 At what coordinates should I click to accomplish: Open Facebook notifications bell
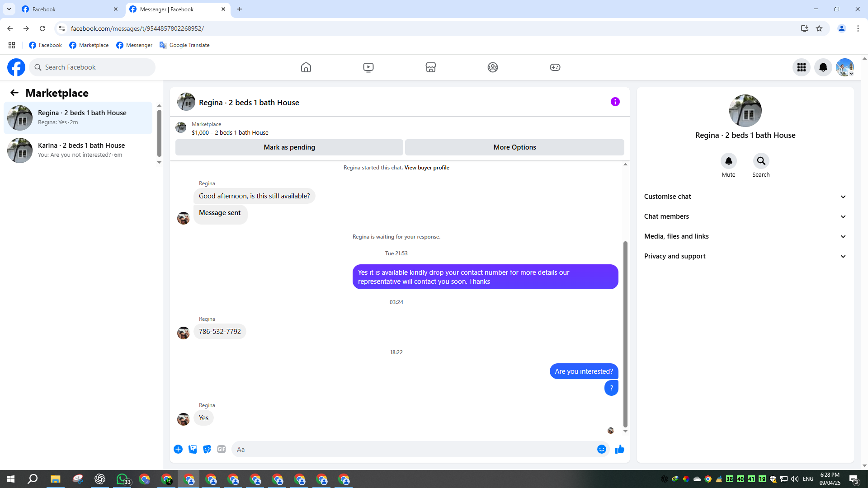pos(823,67)
